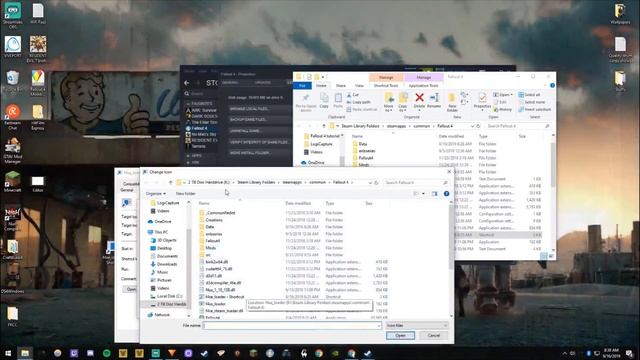The image size is (640, 360).
Task: Change the view layout in Change Icon dialog
Action: pos(416,193)
